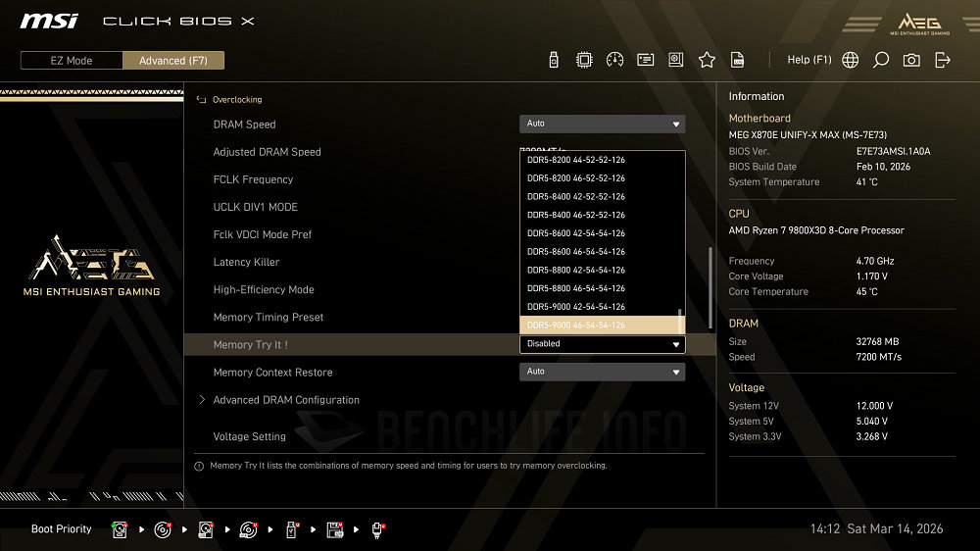Open the speedometer gauge icon
This screenshot has height=551, width=980.
pos(614,60)
